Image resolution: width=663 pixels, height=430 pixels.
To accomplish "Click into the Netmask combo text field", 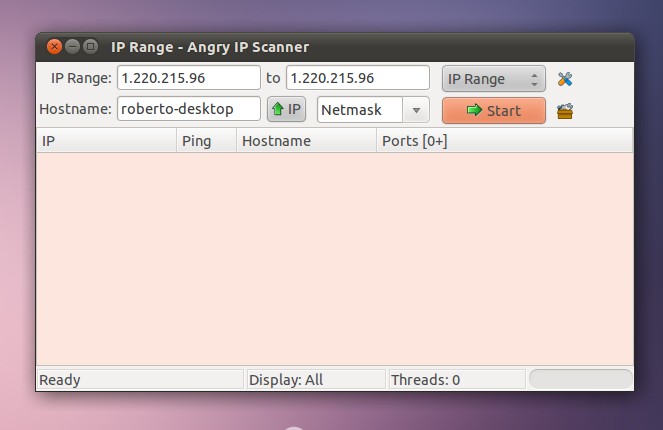I will pos(360,110).
